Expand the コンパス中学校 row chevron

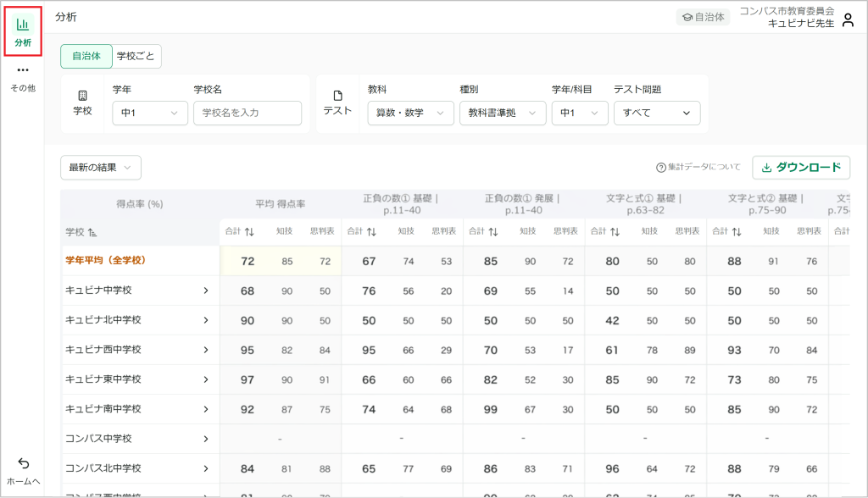[206, 439]
